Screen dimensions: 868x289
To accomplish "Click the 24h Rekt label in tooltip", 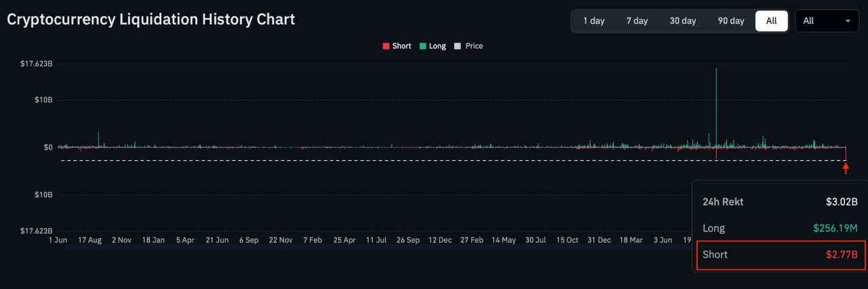I will pyautogui.click(x=723, y=201).
